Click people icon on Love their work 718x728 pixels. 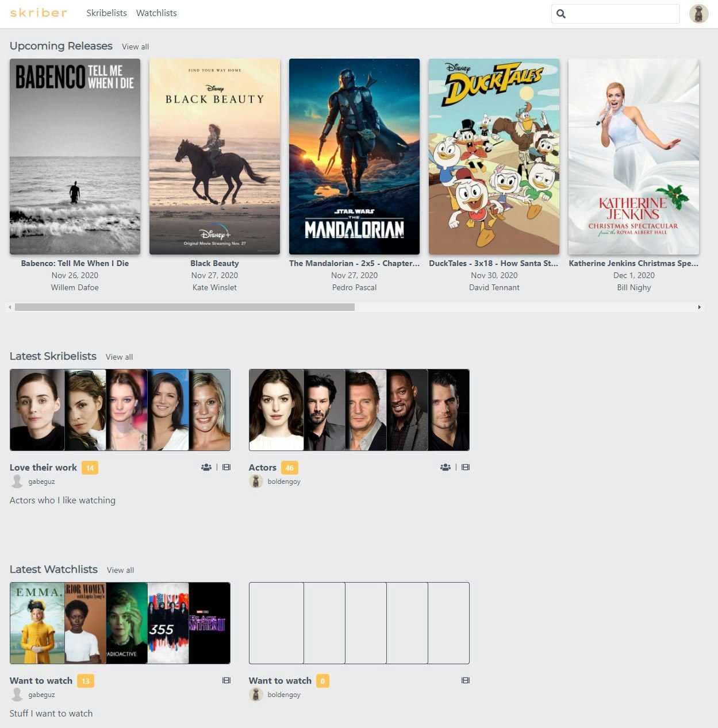click(x=206, y=467)
